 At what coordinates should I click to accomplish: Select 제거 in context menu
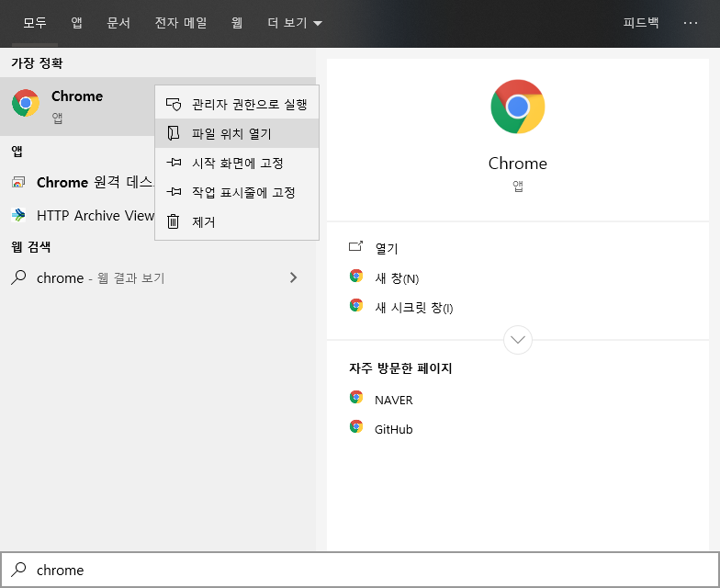click(237, 222)
